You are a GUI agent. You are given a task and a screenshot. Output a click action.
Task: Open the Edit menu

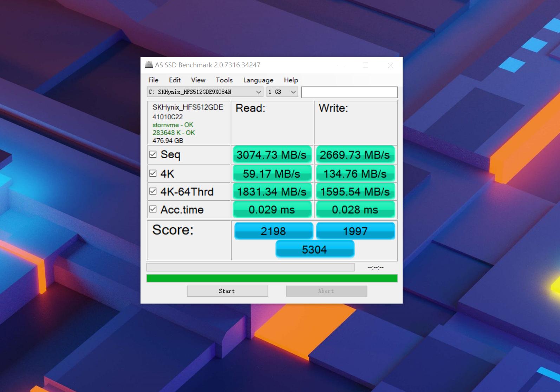click(x=175, y=80)
